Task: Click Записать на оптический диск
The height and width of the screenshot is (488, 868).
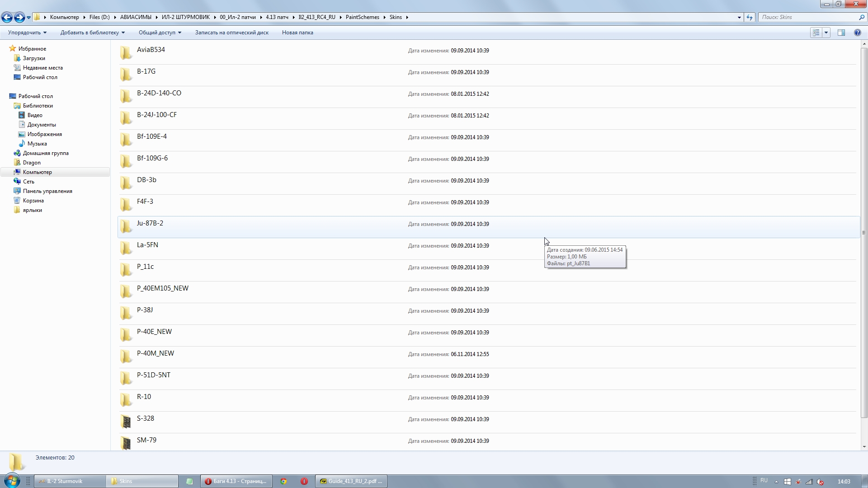Action: [231, 33]
